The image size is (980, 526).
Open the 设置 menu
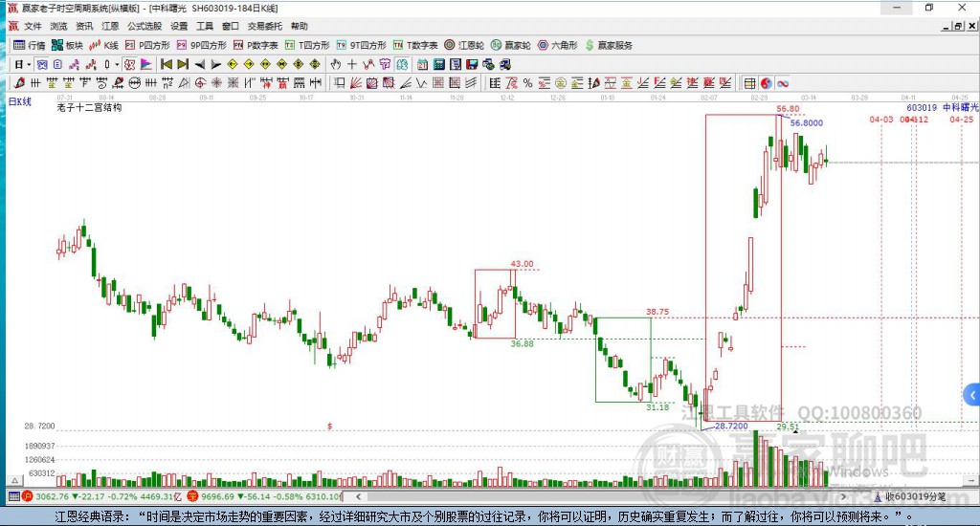click(179, 26)
